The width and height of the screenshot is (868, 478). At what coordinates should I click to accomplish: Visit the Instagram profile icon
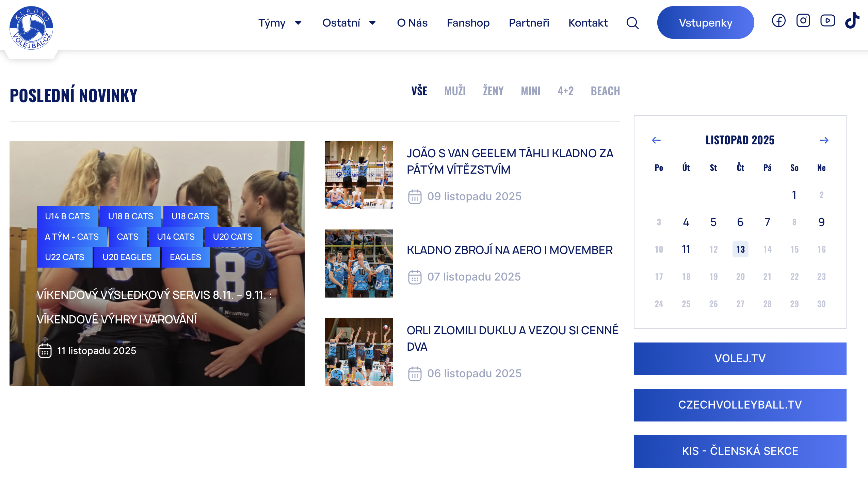click(803, 20)
